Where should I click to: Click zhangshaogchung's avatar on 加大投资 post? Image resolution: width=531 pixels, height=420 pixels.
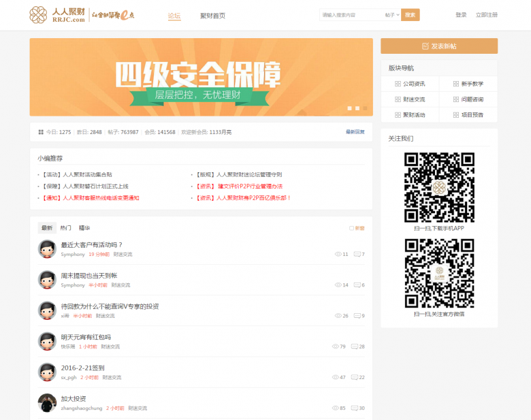point(47,402)
